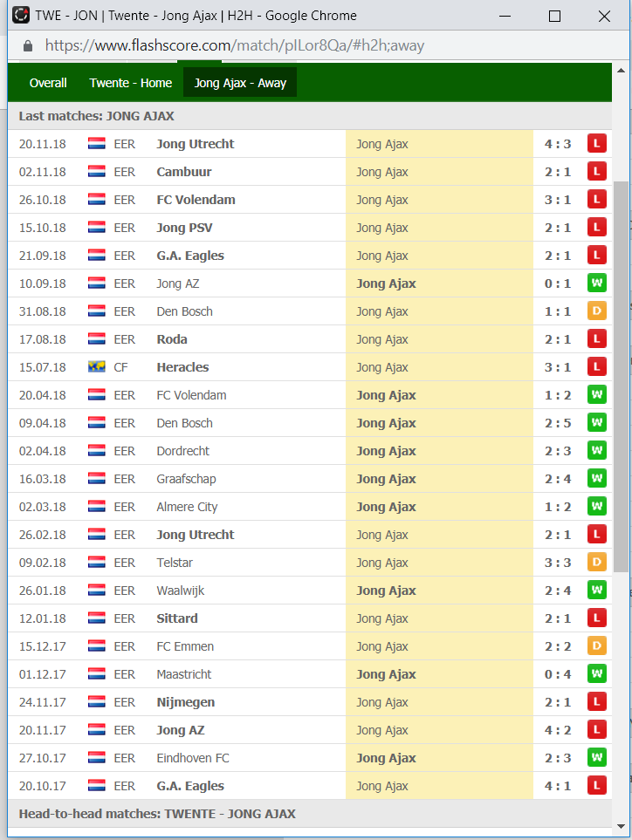Image resolution: width=632 pixels, height=840 pixels.
Task: Click the W badge in the Maastricht row
Action: pos(596,674)
